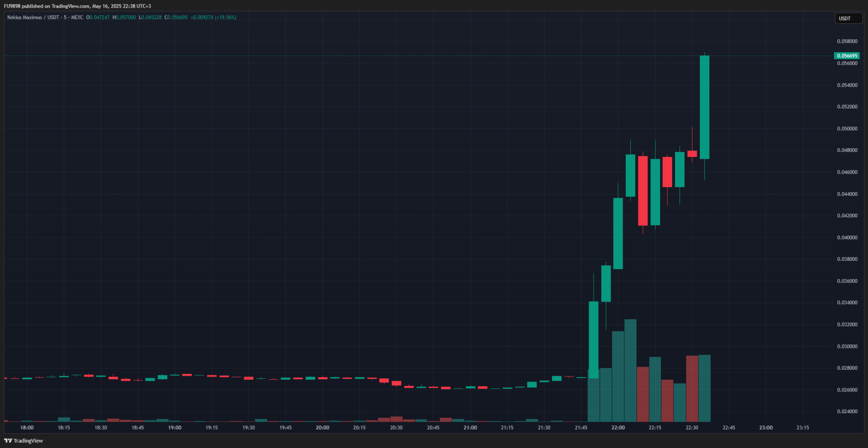Screen dimensions: 868x448
Task: Select the Kekius Maximus / USDT symbol title
Action: pos(33,18)
